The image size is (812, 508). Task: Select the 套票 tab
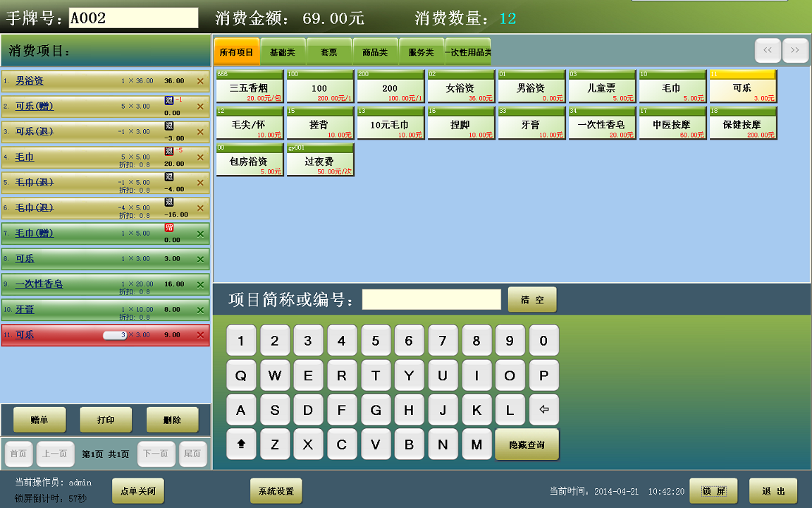pyautogui.click(x=329, y=52)
